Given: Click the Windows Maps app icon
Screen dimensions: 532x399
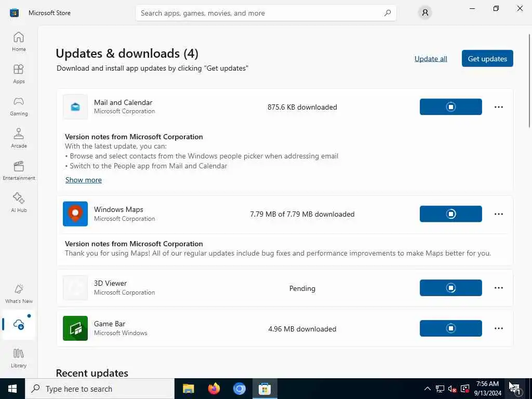Looking at the screenshot, I should (75, 214).
